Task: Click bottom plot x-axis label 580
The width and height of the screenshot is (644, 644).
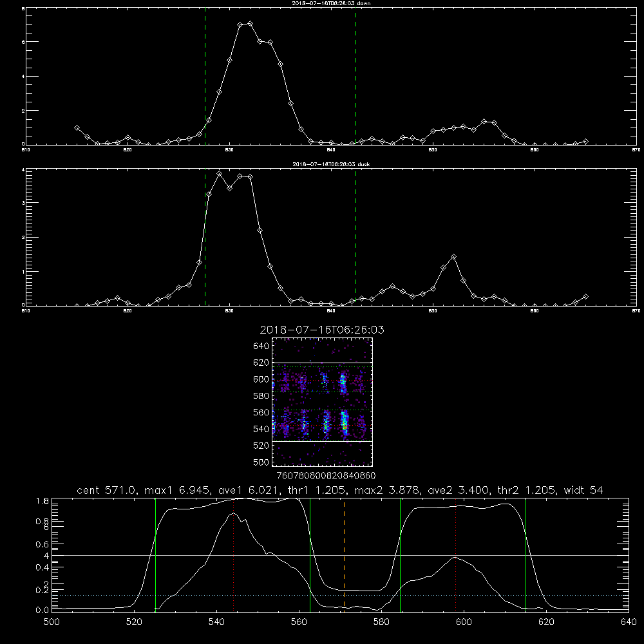Action: coord(381,622)
